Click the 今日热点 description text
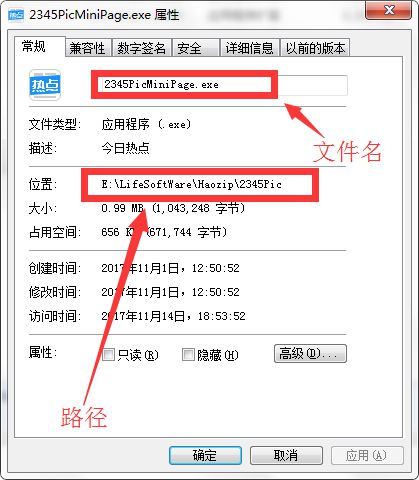 [125, 148]
